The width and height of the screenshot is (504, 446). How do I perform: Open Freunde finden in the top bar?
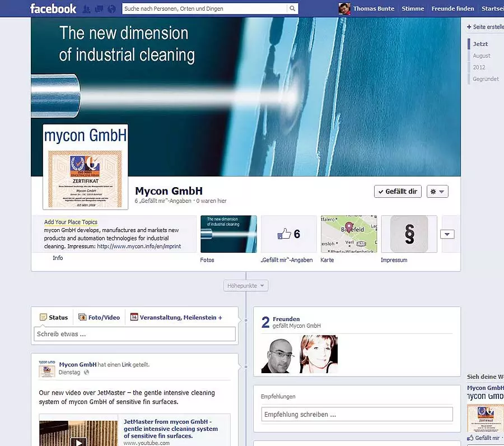[452, 8]
